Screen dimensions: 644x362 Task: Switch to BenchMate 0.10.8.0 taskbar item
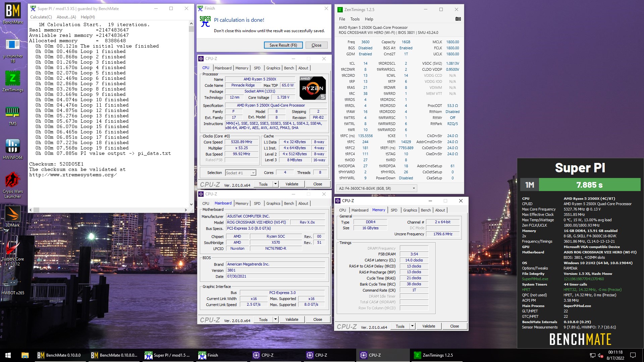point(61,355)
